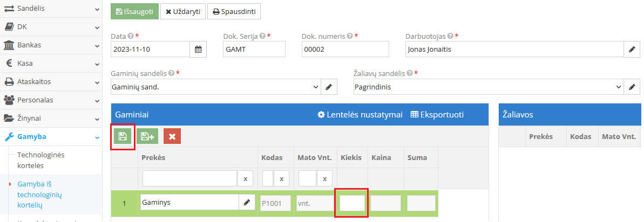This screenshot has height=222, width=644.
Task: Open the Bankas sidebar menu
Action: click(51, 45)
